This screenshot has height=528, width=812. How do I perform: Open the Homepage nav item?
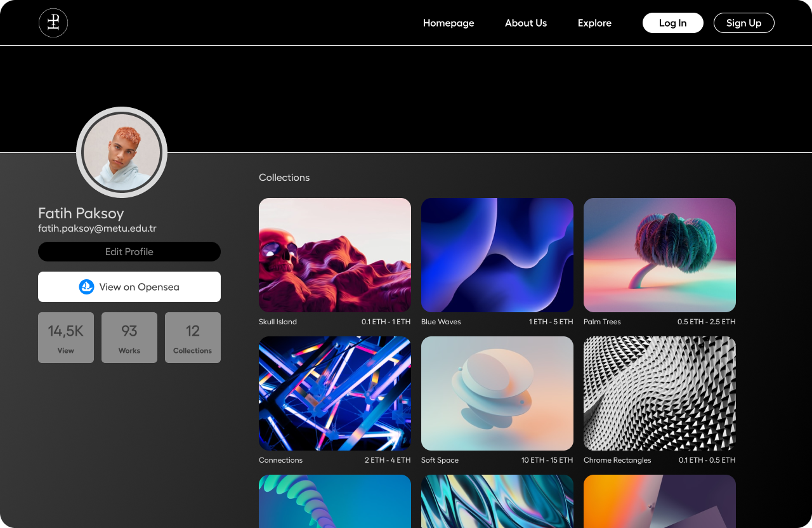pos(449,23)
